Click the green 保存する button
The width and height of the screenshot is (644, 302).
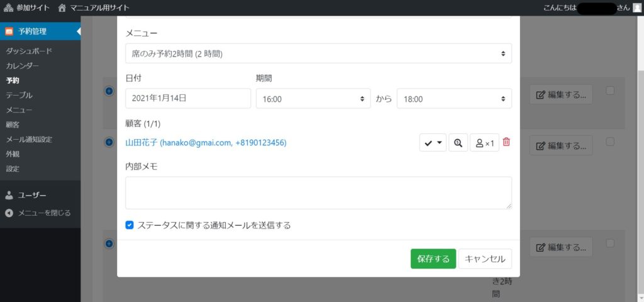click(433, 259)
